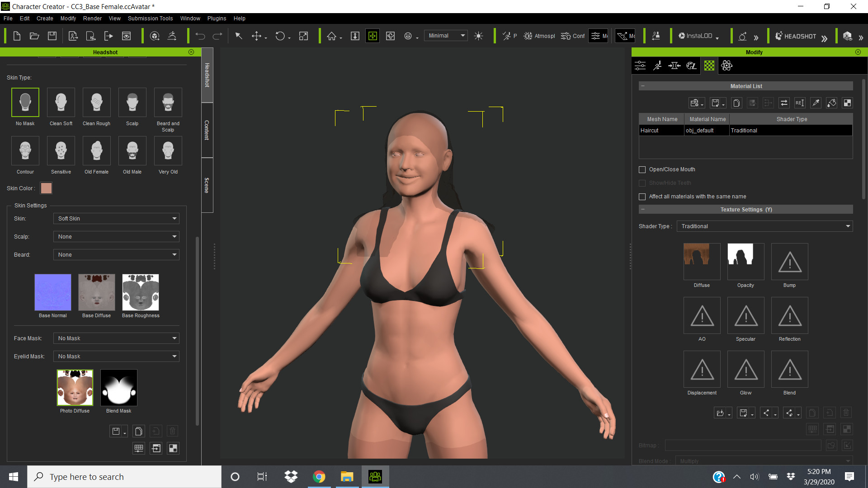Open Shader Type dropdown showing Traditional
This screenshot has height=488, width=868.
[x=764, y=226]
